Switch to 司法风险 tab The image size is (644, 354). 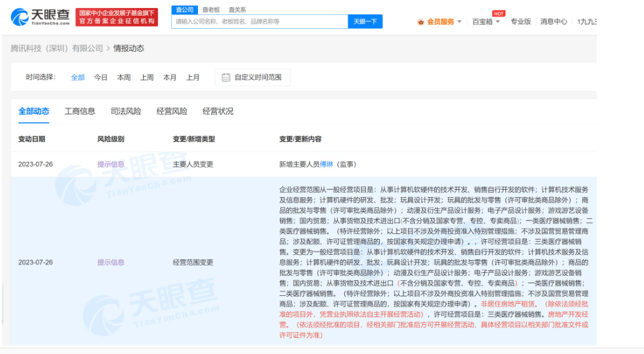126,112
